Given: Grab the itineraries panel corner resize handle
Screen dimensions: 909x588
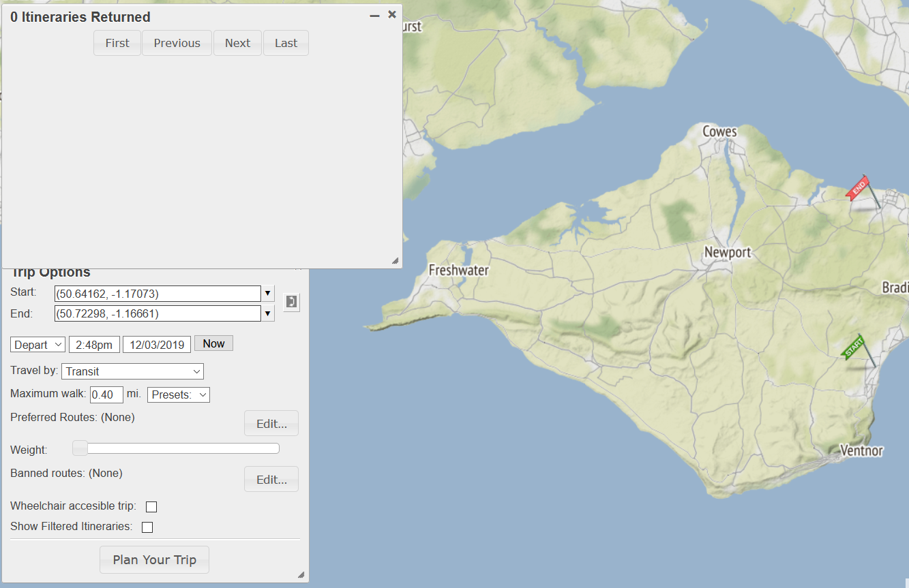Looking at the screenshot, I should [x=395, y=261].
